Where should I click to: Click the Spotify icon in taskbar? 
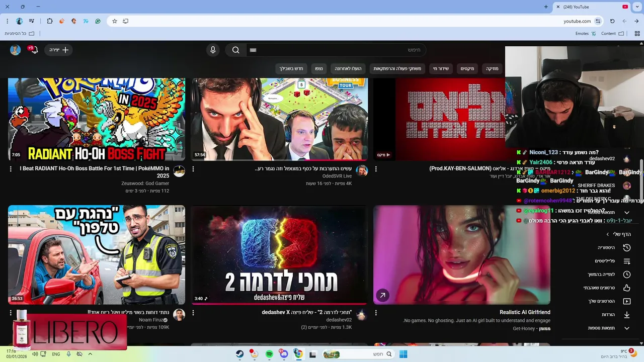coord(269,354)
